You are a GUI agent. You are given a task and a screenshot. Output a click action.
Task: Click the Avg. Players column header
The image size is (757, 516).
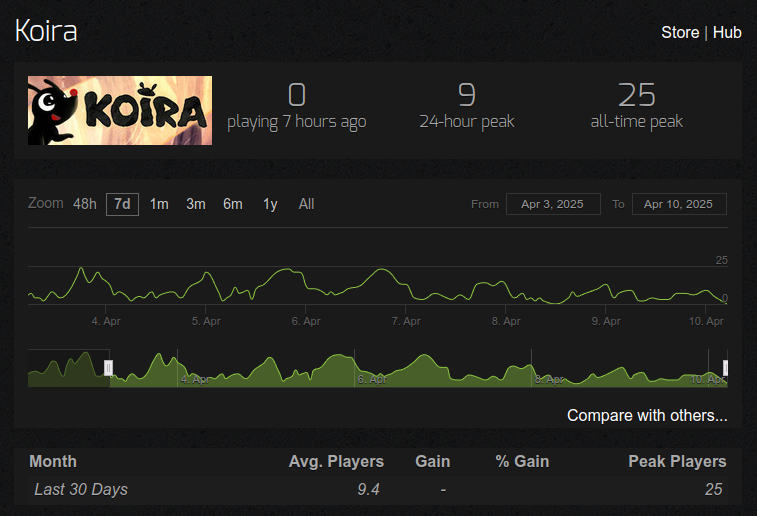[x=336, y=461]
